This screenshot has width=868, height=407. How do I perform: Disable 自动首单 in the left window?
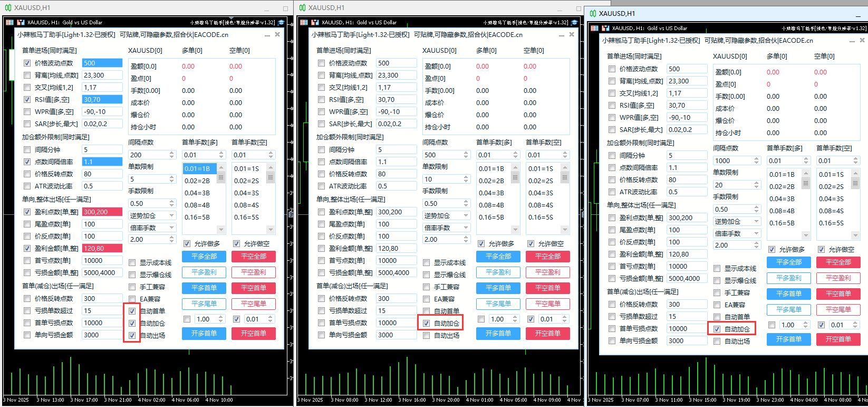pos(132,311)
